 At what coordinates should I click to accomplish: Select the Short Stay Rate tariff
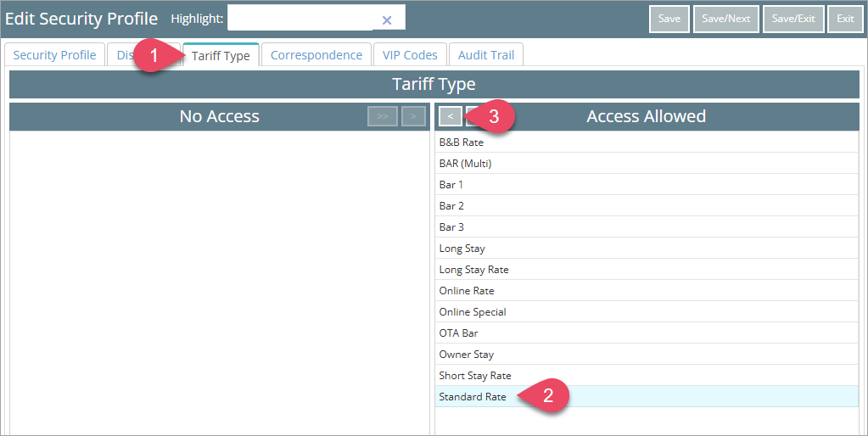(x=646, y=375)
